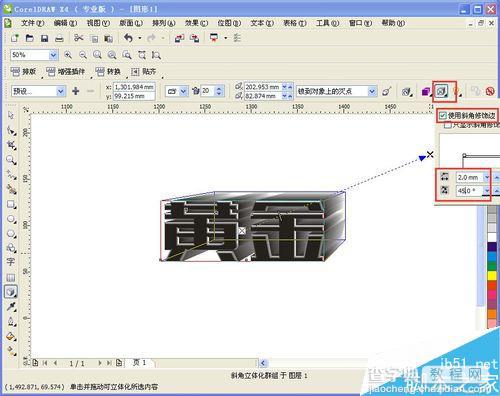This screenshot has height=396, width=500.
Task: Open the 效果(C) menu
Action: 196,23
